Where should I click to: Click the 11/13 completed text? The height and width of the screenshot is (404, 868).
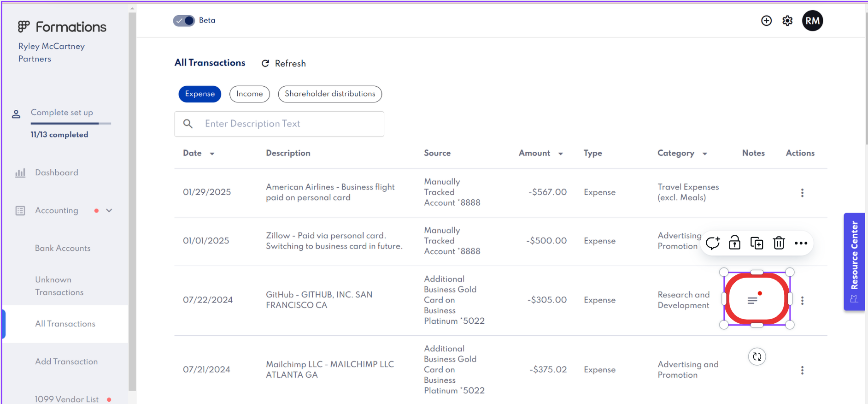pos(59,135)
